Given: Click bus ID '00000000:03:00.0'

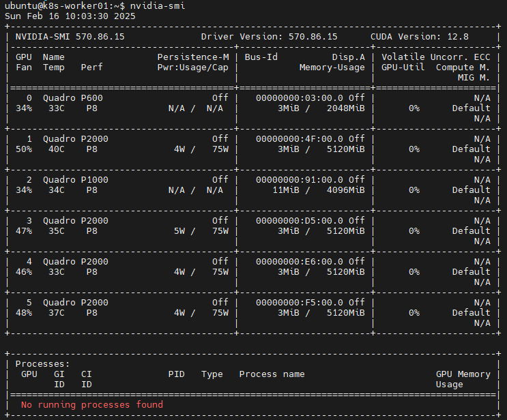Looking at the screenshot, I should coord(300,98).
